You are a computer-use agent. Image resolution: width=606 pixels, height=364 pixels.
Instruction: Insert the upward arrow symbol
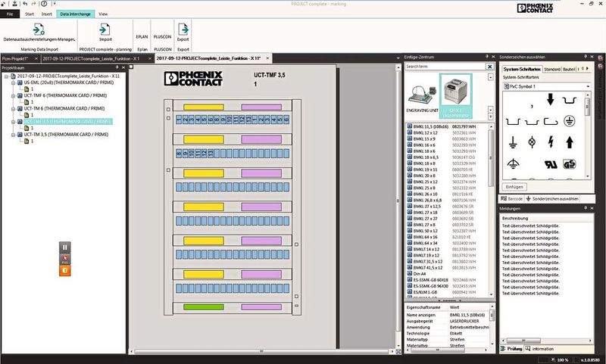coord(570,142)
